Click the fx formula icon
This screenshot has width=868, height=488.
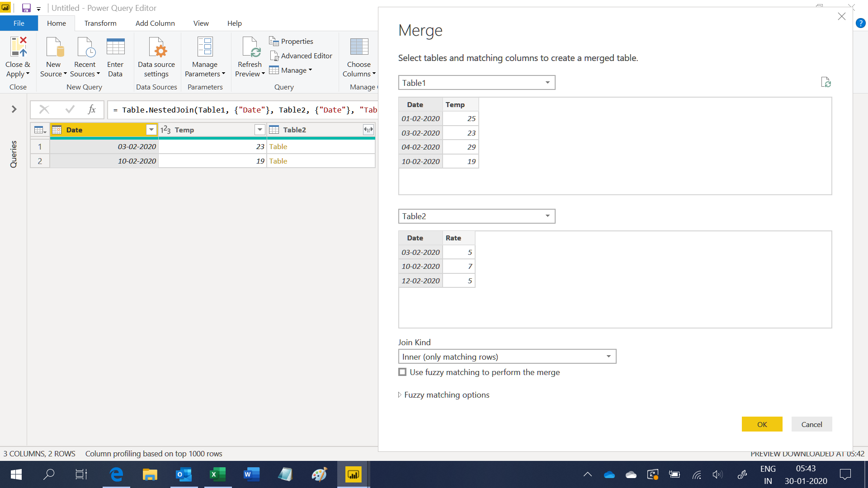(92, 109)
